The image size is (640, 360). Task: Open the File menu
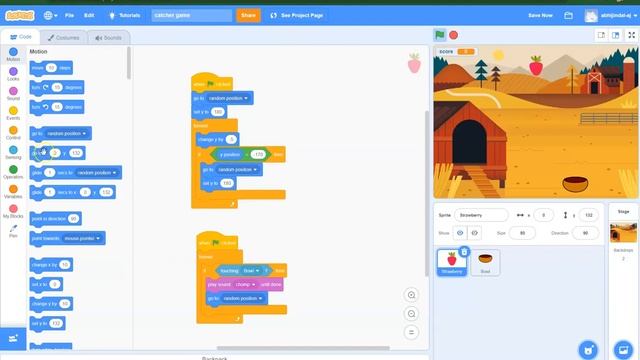pyautogui.click(x=69, y=16)
